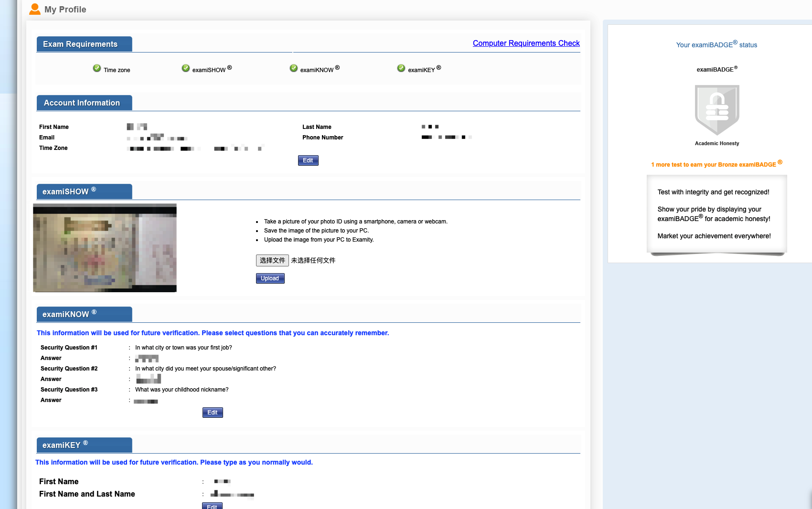The height and width of the screenshot is (509, 812).
Task: Click 'What was your childhood nickname?' question
Action: coord(182,390)
